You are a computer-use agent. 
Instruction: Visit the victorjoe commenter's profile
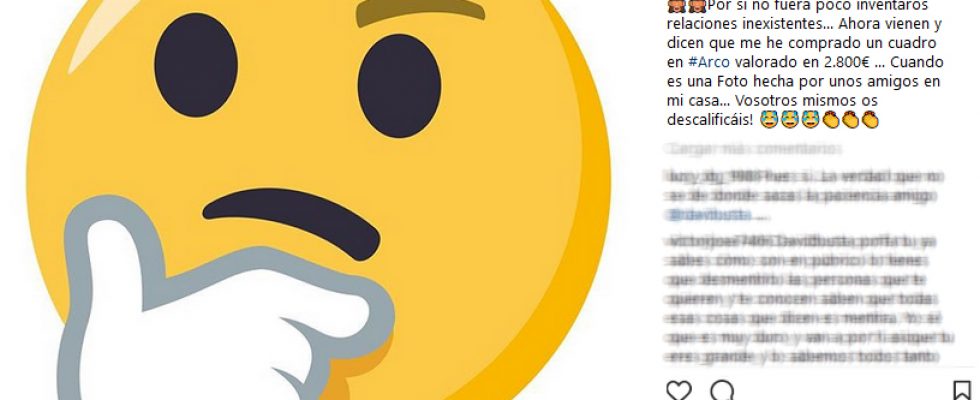click(706, 241)
